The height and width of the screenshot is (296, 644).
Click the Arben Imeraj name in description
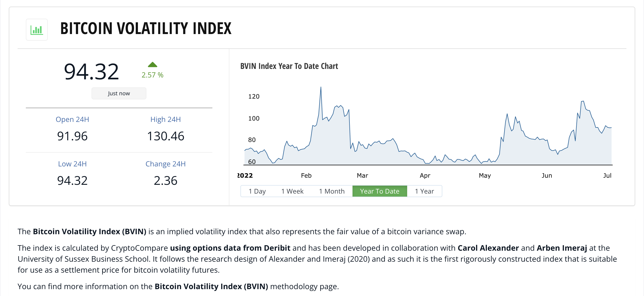click(x=562, y=248)
